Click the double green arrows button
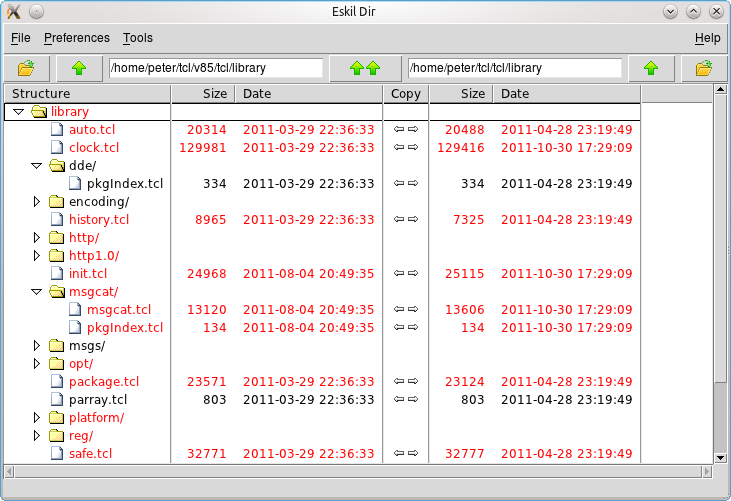 364,68
